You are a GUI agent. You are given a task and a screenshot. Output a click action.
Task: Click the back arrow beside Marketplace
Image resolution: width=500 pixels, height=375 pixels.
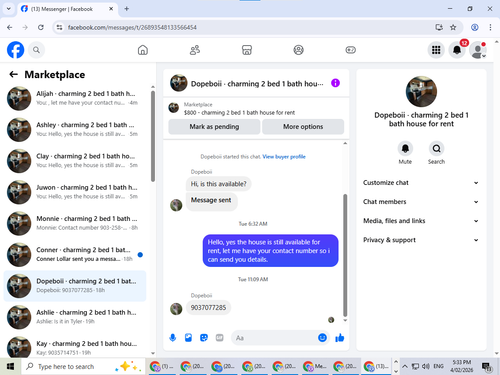13,74
